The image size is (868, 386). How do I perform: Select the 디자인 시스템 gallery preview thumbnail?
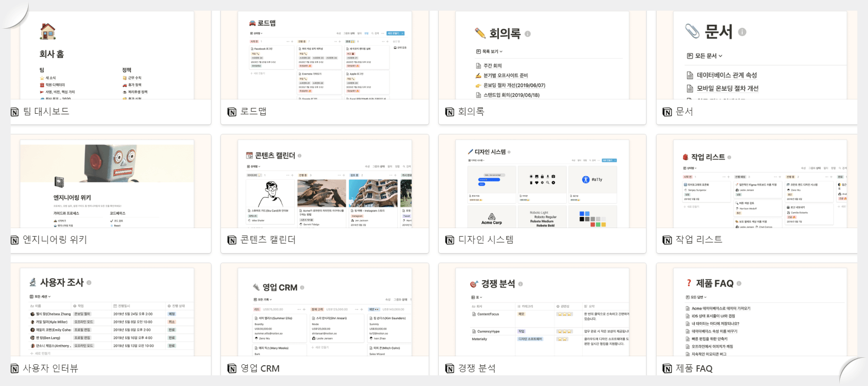point(542,184)
